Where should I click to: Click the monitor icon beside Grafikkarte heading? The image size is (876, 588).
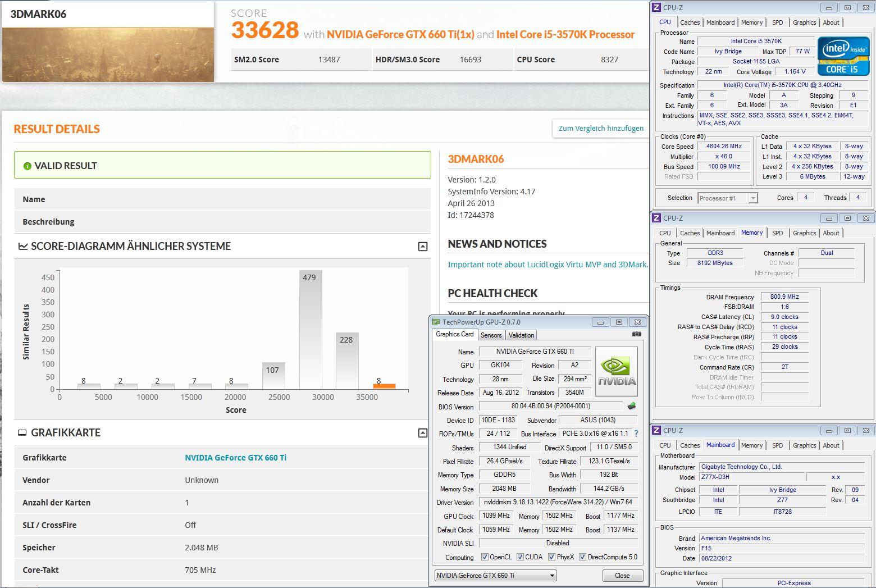click(x=22, y=432)
